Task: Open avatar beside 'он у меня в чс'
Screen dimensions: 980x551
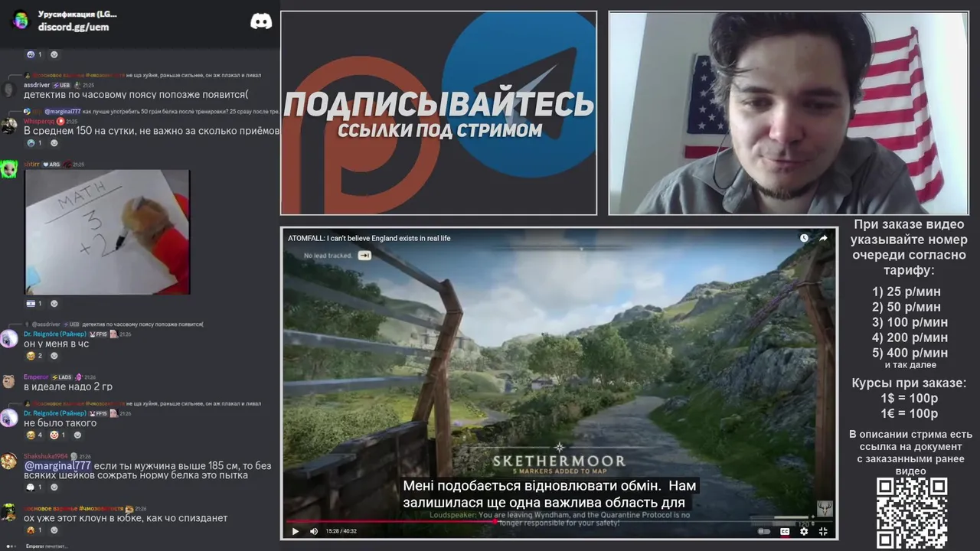Action: (x=9, y=338)
